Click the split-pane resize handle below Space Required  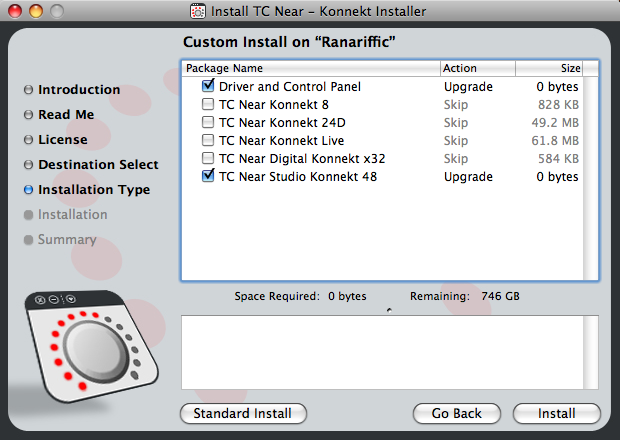point(389,310)
